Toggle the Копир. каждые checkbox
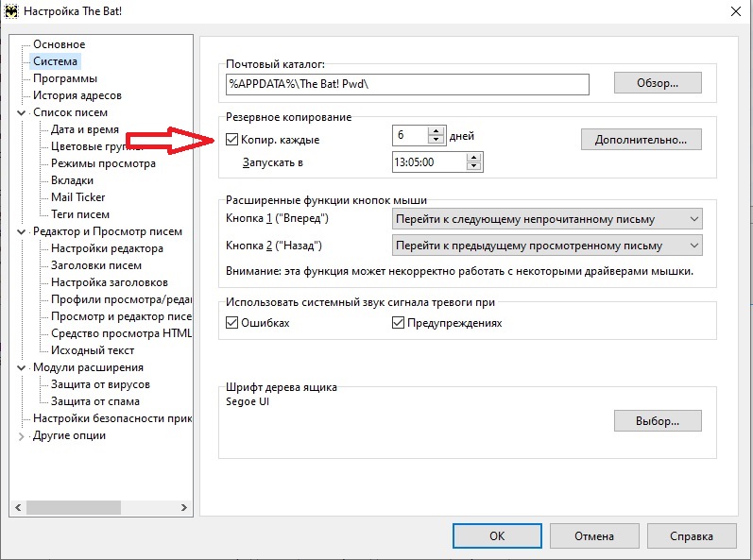Viewport: 753px width, 560px height. (x=232, y=140)
